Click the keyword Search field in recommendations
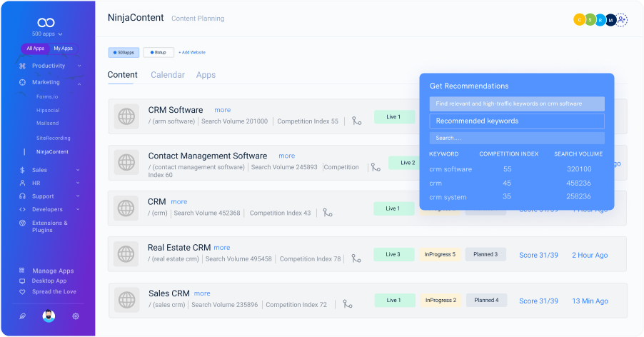The image size is (644, 337). (517, 138)
